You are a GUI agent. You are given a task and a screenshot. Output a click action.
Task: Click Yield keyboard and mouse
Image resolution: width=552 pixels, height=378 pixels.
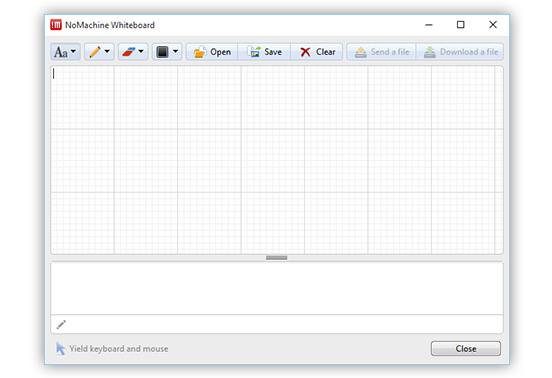click(119, 349)
